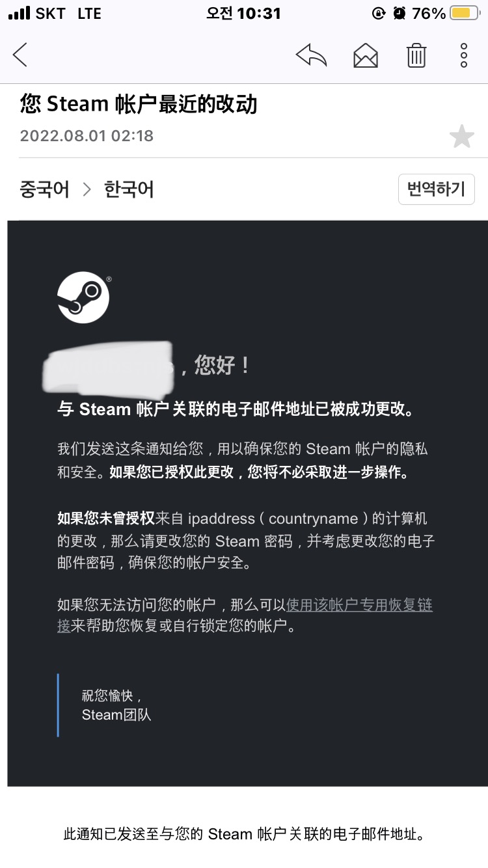
Task: Select target language 한국어
Action: pyautogui.click(x=129, y=189)
